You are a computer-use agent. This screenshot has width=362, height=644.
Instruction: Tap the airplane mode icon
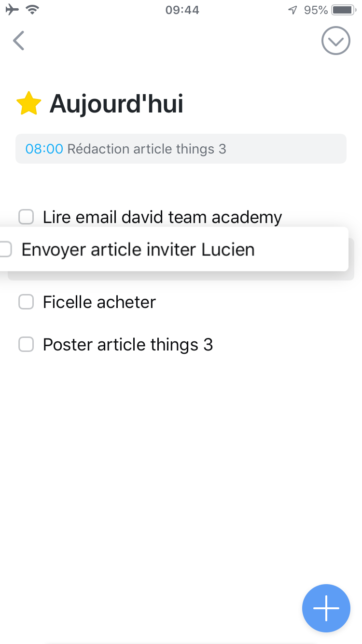(12, 9)
